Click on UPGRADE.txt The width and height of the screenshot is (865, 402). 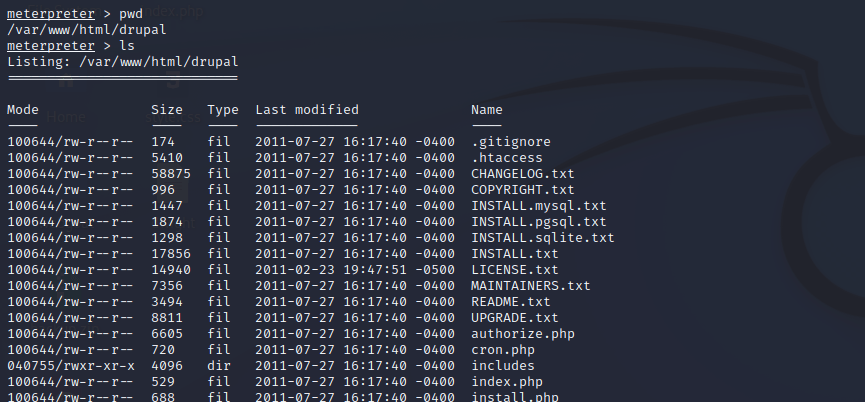pyautogui.click(x=515, y=318)
